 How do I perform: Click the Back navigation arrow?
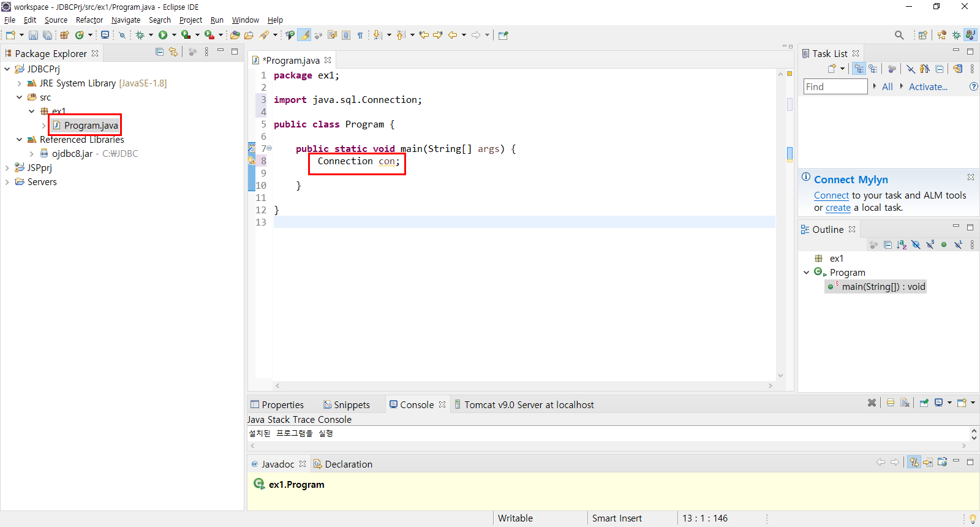pyautogui.click(x=453, y=35)
